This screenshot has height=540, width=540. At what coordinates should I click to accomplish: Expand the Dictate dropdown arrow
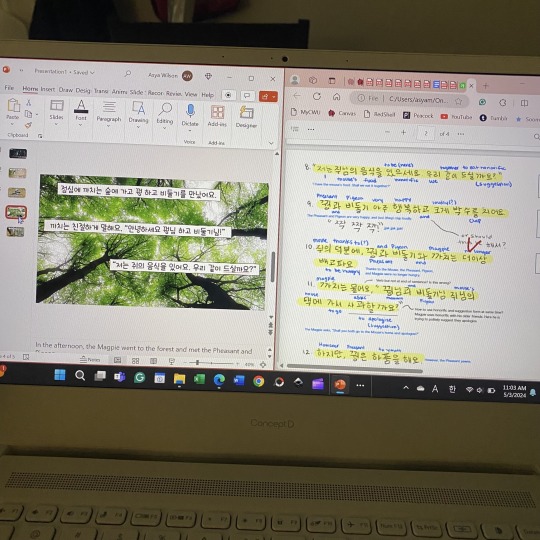190,131
